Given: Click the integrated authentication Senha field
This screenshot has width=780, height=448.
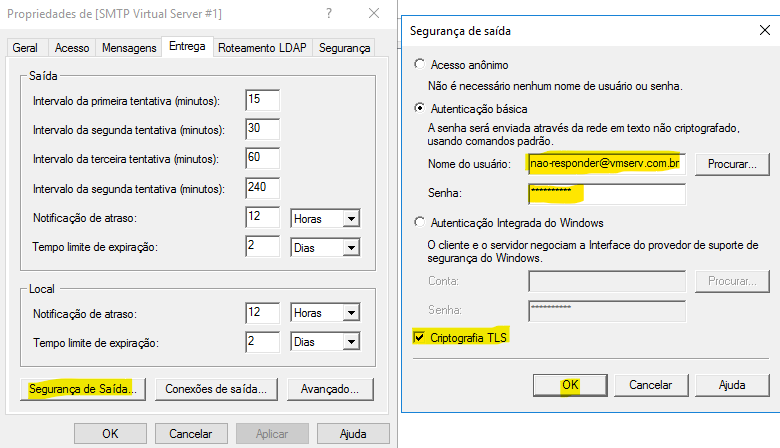Looking at the screenshot, I should pyautogui.click(x=607, y=311).
